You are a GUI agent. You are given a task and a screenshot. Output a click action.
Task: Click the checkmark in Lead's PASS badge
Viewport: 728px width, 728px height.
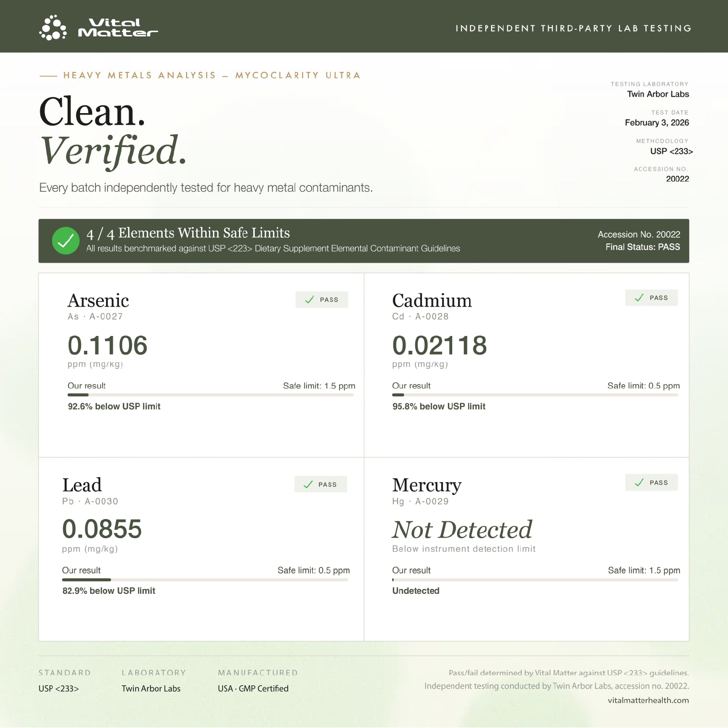tap(308, 485)
